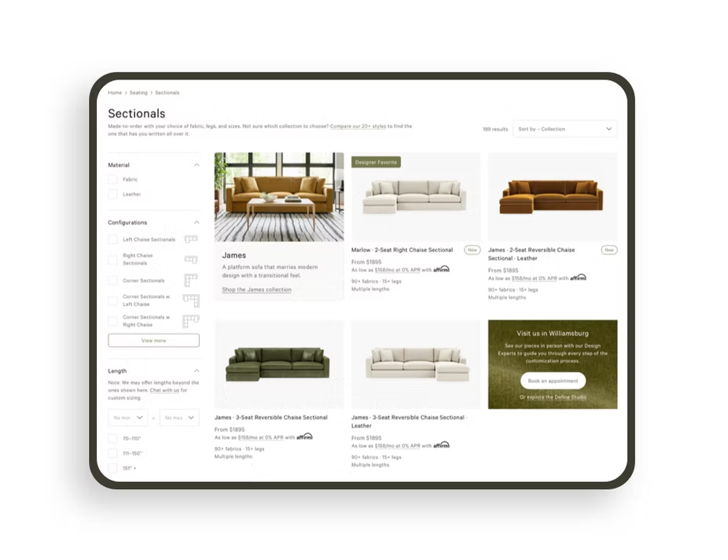Click the Right Chaise Sectionals layout icon
728x560 pixels.
pos(191,259)
